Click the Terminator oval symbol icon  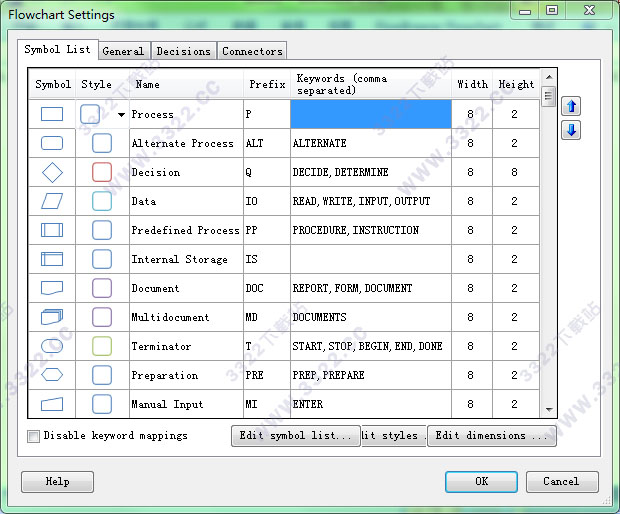click(52, 346)
